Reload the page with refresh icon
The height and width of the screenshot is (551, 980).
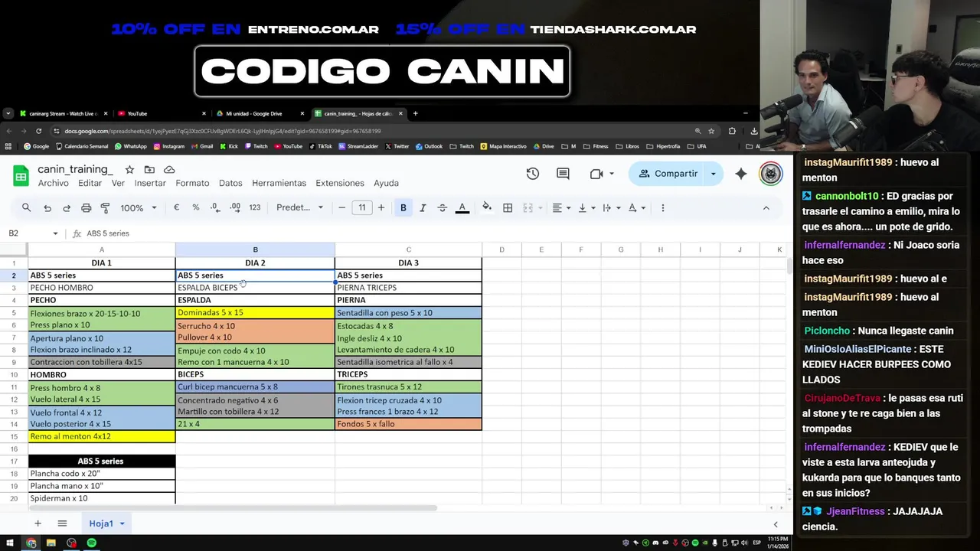coord(38,131)
